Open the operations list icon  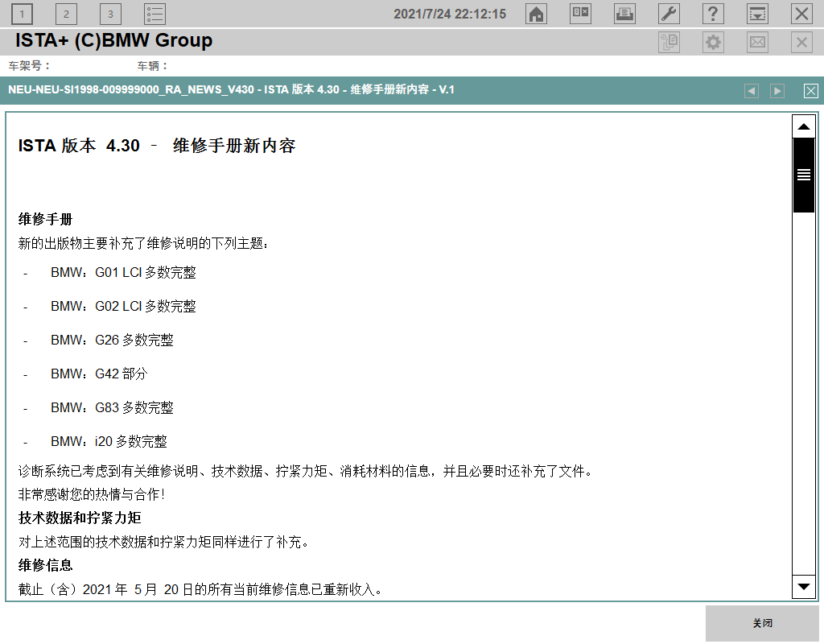click(x=155, y=14)
